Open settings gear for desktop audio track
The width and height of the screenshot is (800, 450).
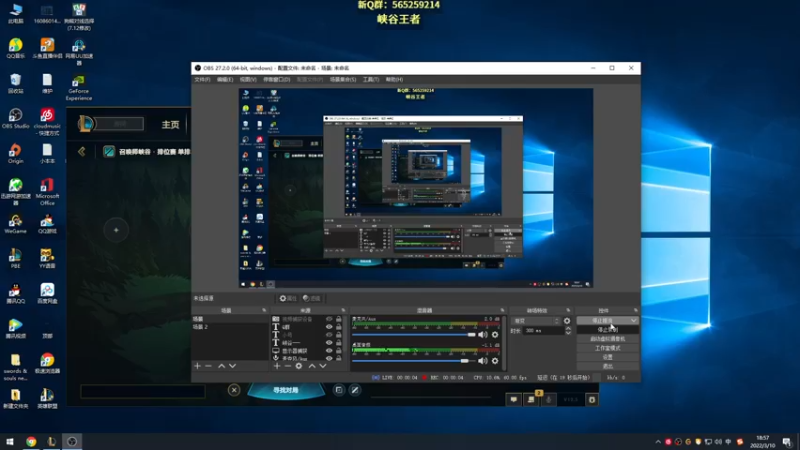495,361
